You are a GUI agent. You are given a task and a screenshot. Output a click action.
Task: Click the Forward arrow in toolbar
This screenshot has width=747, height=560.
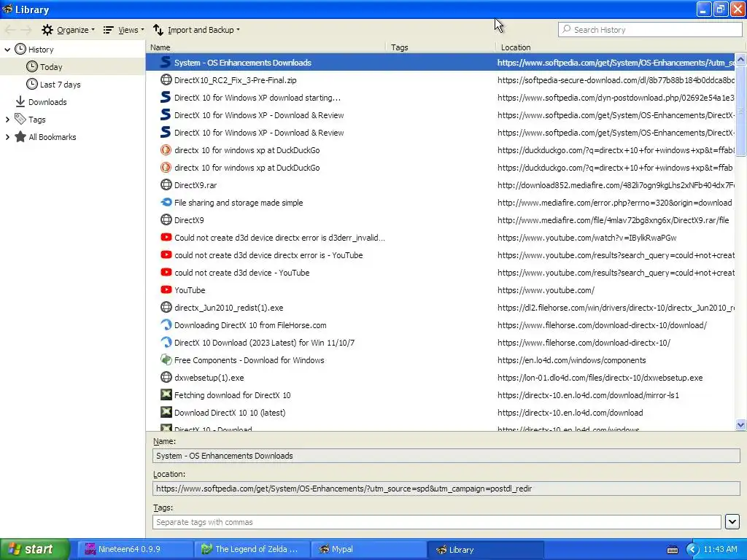(26, 30)
